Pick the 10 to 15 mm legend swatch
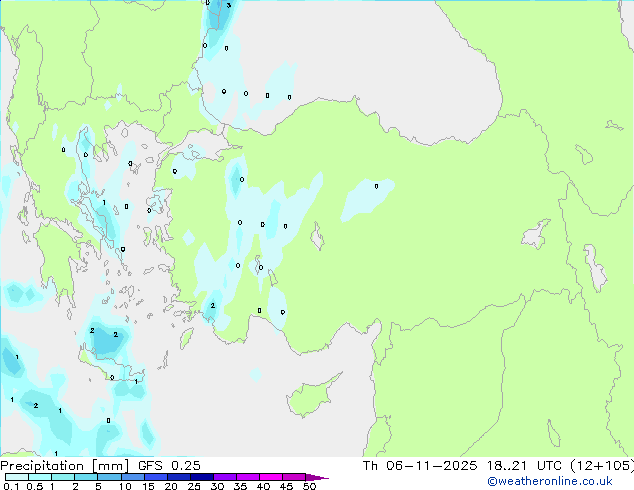Image resolution: width=634 pixels, height=490 pixels. tap(132, 477)
